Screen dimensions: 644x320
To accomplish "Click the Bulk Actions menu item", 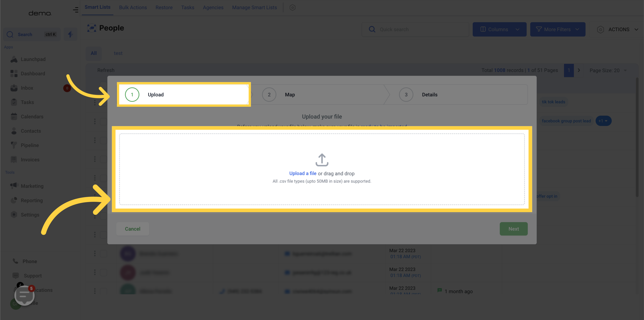I will tap(133, 7).
